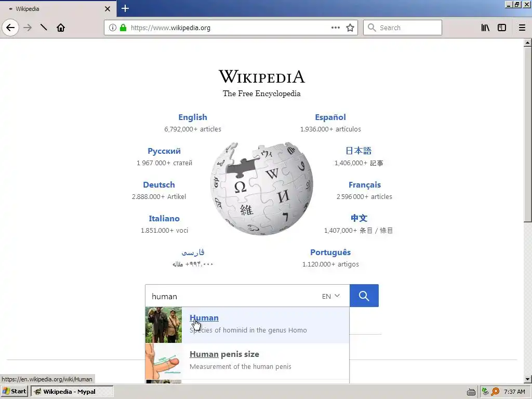Click the on-screen keyboard tray icon

coord(471,392)
